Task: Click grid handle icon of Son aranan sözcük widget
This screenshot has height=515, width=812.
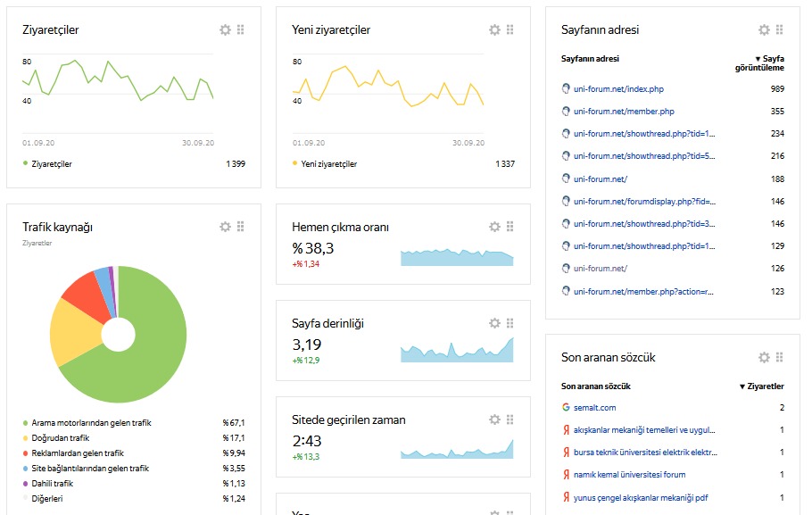Action: click(780, 357)
